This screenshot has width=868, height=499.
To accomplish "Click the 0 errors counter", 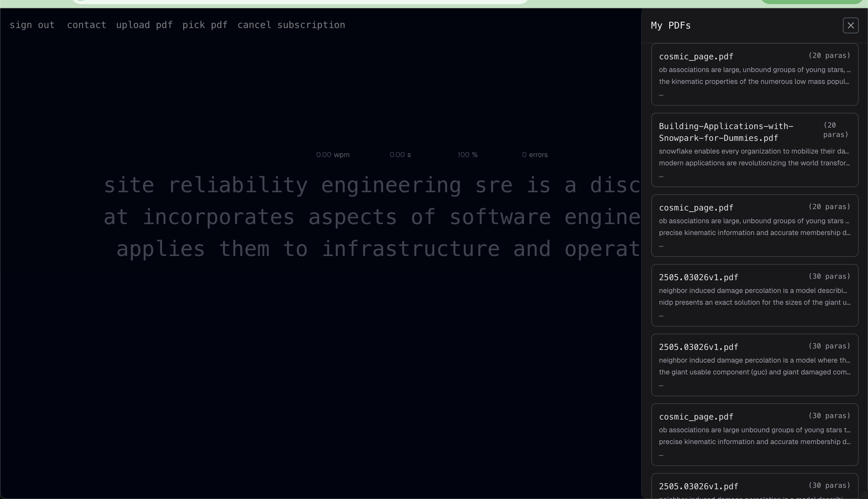I will pos(535,154).
